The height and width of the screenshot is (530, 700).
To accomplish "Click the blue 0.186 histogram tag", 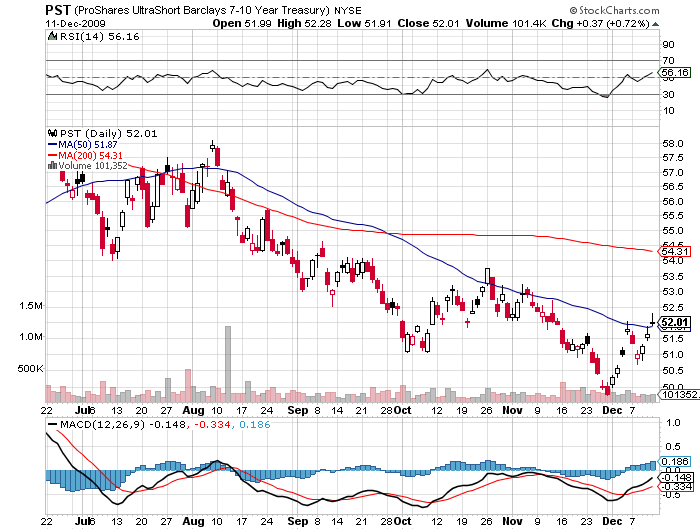I will click(x=675, y=461).
